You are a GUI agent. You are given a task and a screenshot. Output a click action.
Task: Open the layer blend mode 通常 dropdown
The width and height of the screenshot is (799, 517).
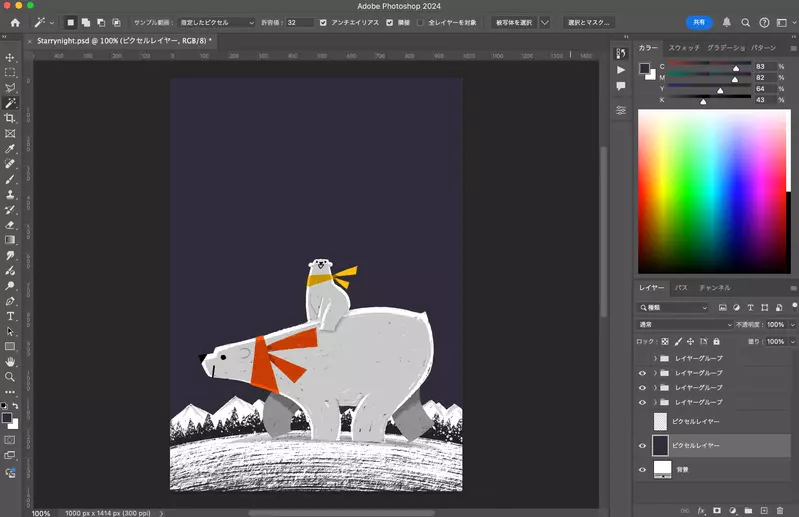click(686, 325)
